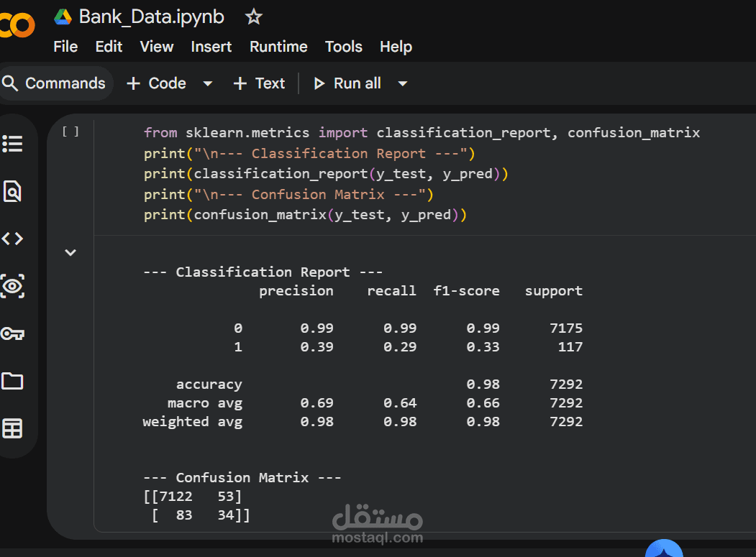Screen dimensions: 756x557
Task: Star the Bank_Data.ipynb notebook
Action: (254, 17)
